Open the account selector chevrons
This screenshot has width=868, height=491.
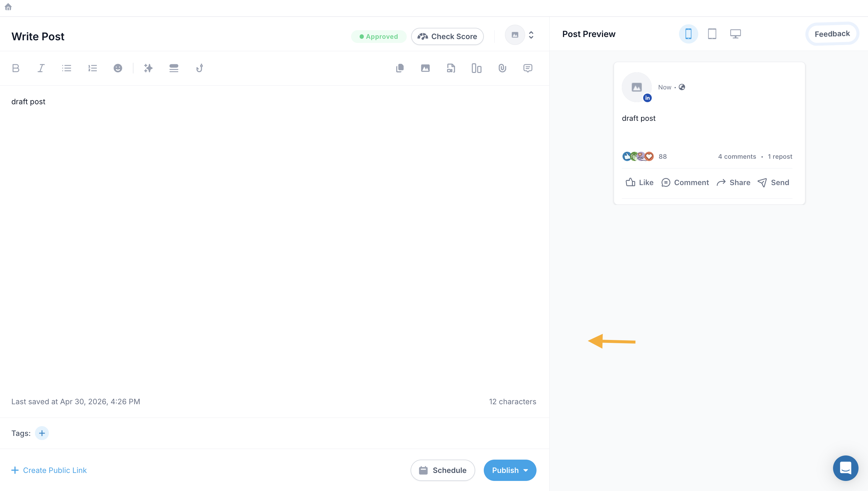pos(531,35)
